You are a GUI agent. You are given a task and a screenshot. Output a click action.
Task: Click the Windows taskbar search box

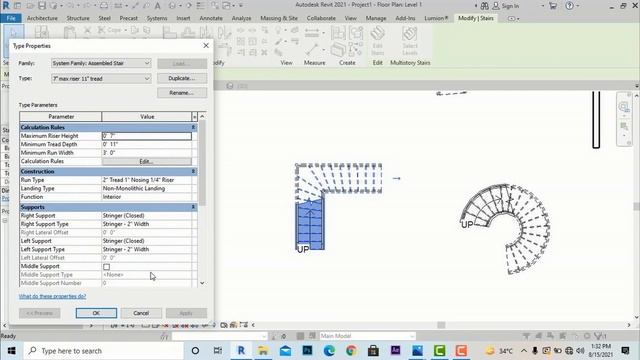[x=103, y=351]
